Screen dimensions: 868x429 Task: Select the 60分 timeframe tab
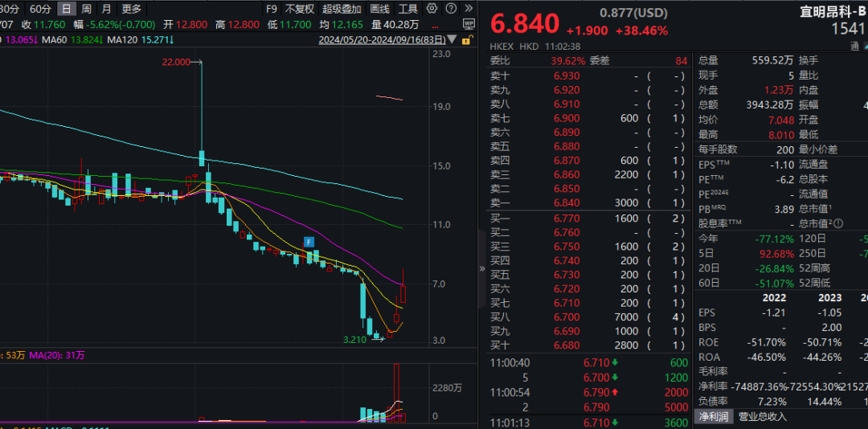point(39,9)
